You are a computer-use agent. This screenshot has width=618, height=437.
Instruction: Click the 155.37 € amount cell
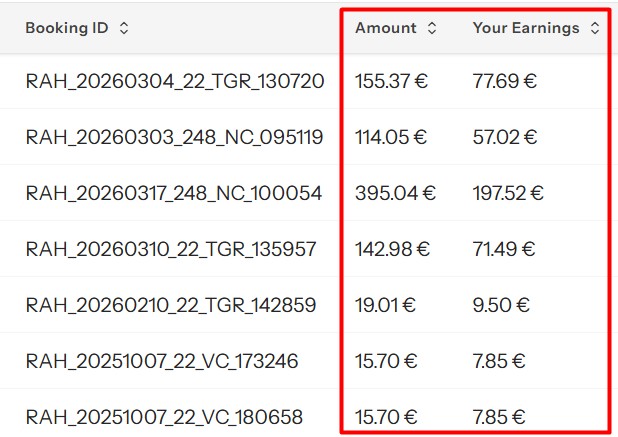pos(391,81)
